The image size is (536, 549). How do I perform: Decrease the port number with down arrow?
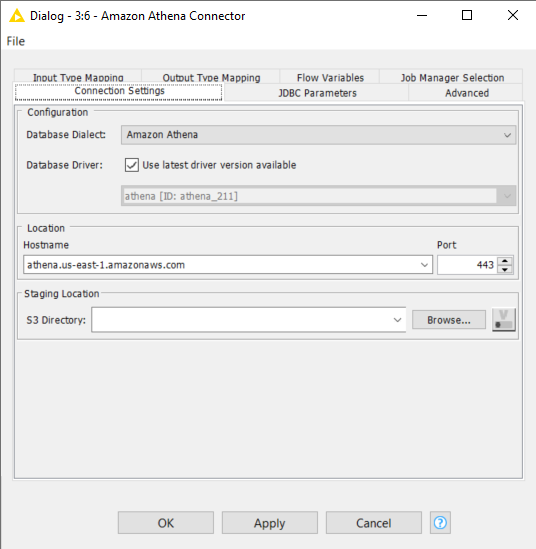(505, 269)
